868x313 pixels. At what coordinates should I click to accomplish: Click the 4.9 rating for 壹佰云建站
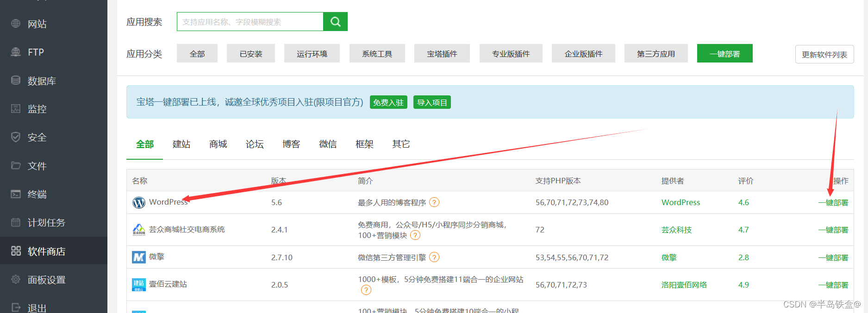click(743, 285)
